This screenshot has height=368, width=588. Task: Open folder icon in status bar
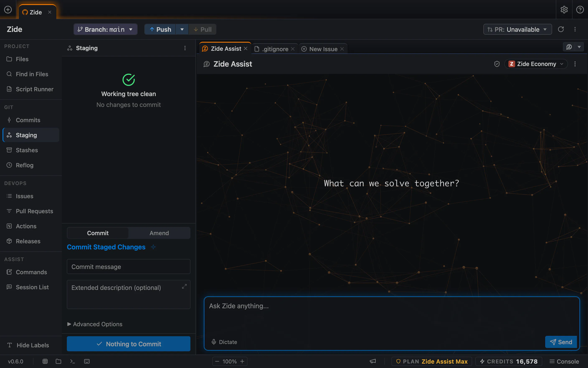pos(58,361)
